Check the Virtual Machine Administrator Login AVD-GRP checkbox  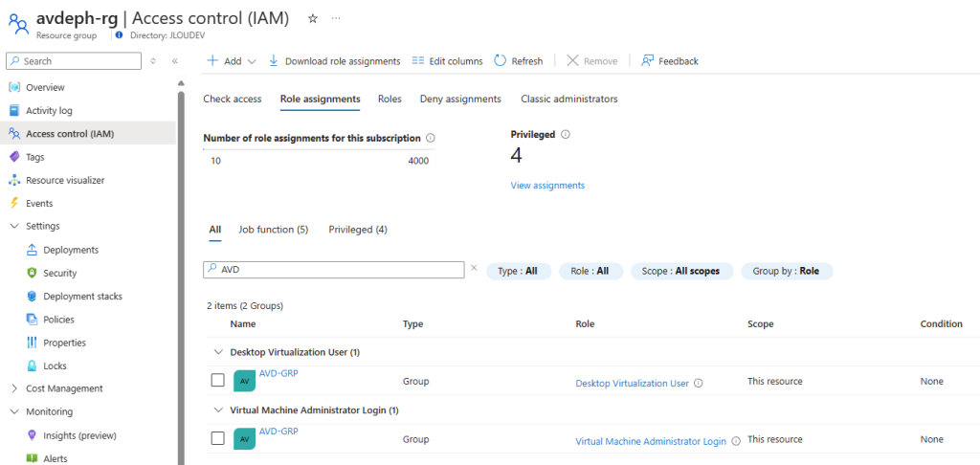[x=217, y=438]
